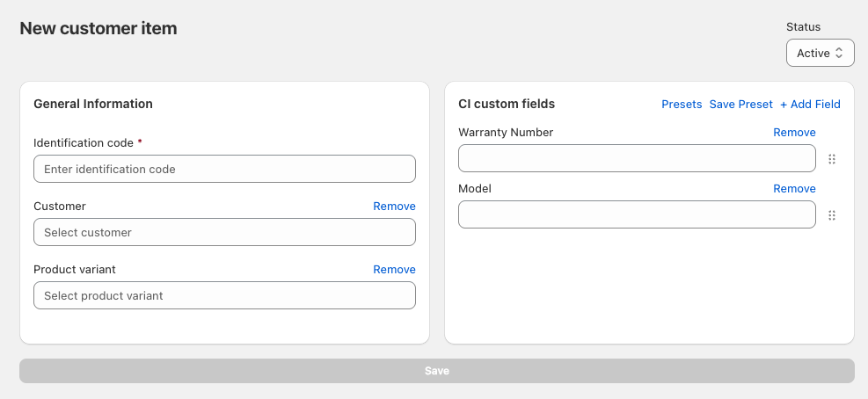Open the Select product variant picker

[224, 296]
